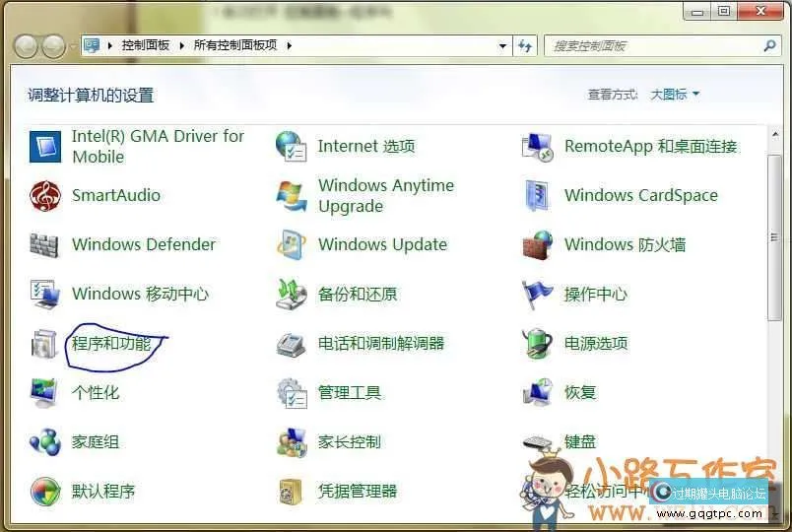Open the 默认程序 icon

pos(45,491)
